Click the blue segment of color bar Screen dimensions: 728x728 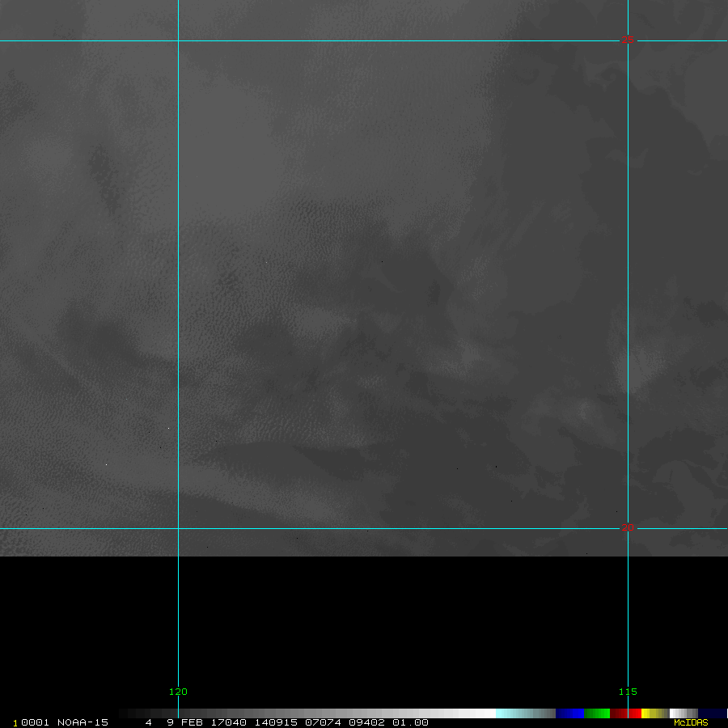[x=569, y=713]
